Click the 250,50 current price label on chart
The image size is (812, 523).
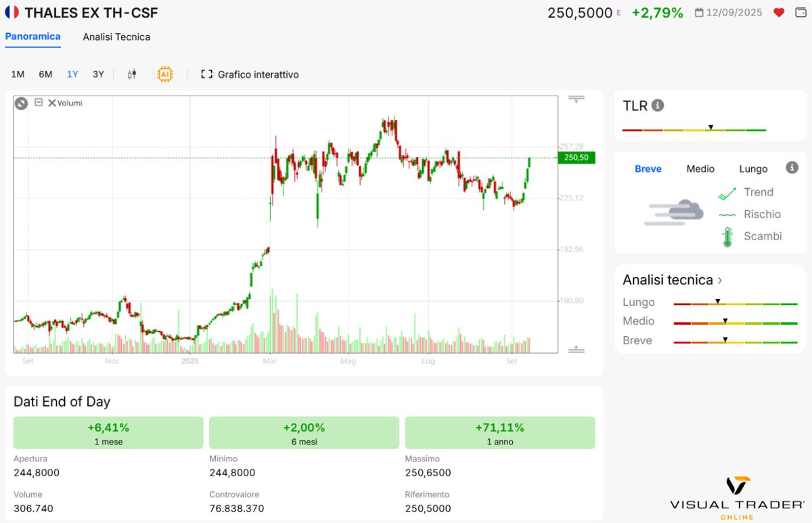pyautogui.click(x=576, y=158)
